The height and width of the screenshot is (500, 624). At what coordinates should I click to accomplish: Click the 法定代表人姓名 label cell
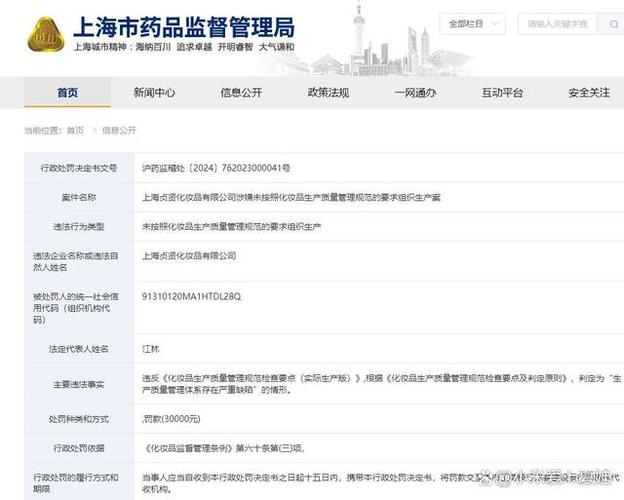[x=79, y=349]
